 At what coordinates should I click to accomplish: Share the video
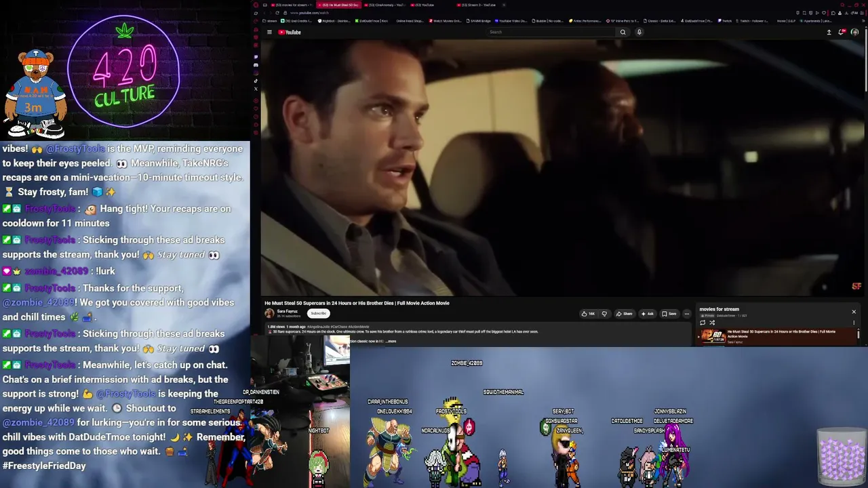[625, 314]
